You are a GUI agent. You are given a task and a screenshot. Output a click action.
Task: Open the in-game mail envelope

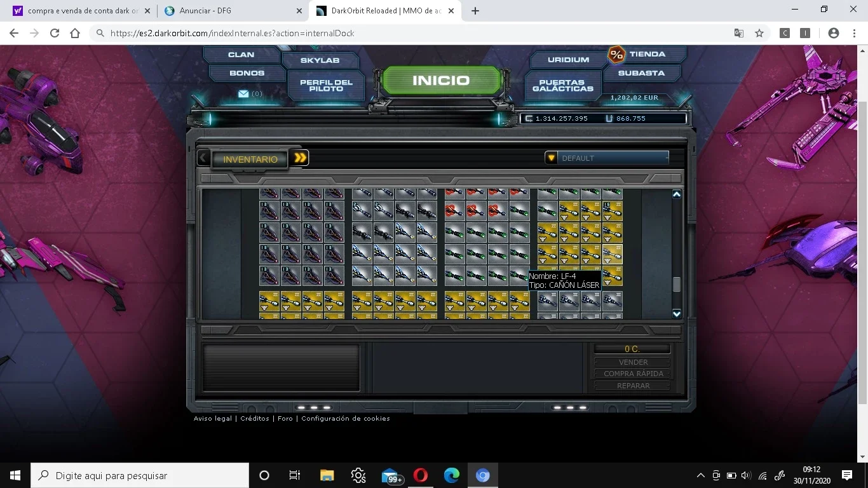click(243, 93)
